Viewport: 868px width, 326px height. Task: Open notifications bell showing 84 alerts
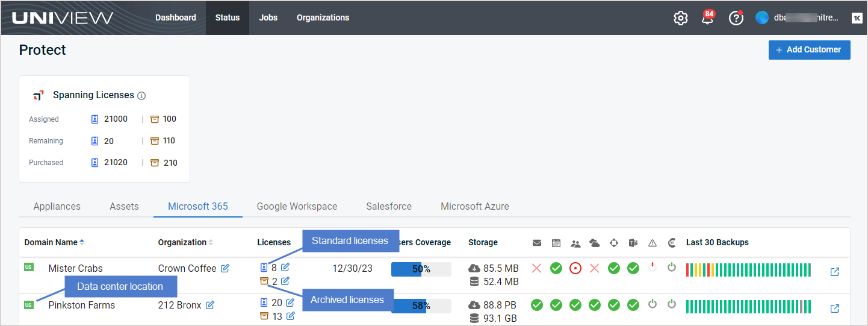pos(708,17)
